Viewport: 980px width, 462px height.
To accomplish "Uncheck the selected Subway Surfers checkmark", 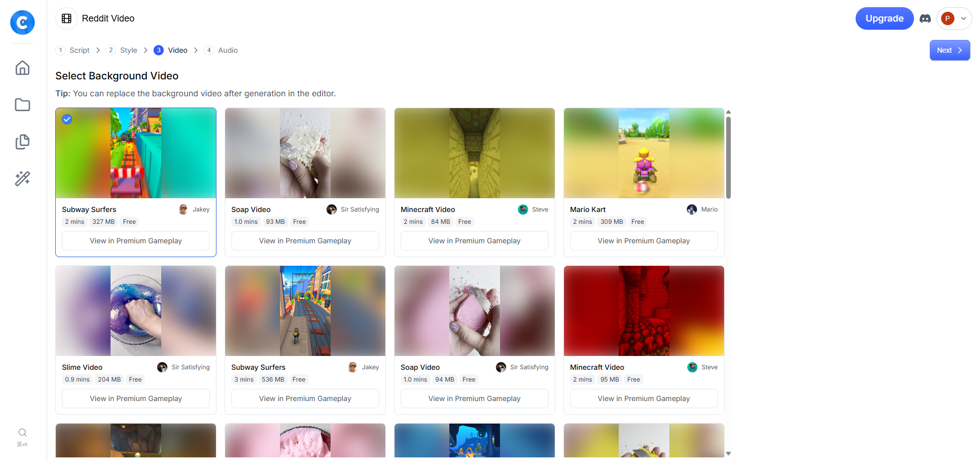I will 67,119.
